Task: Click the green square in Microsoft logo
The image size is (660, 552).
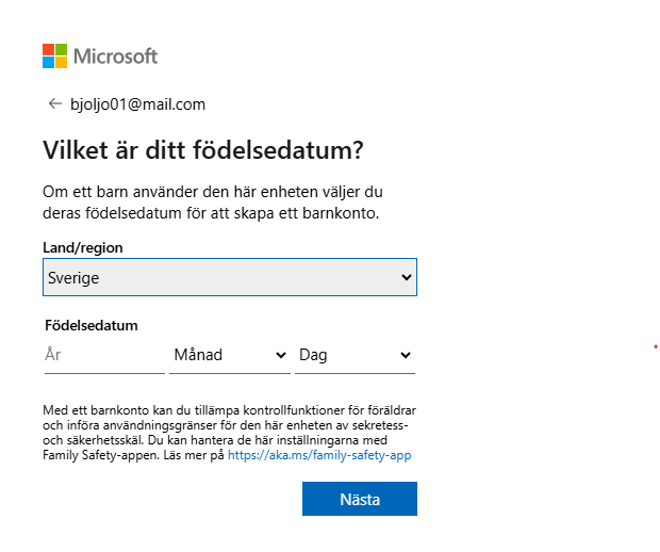Action: click(x=61, y=49)
